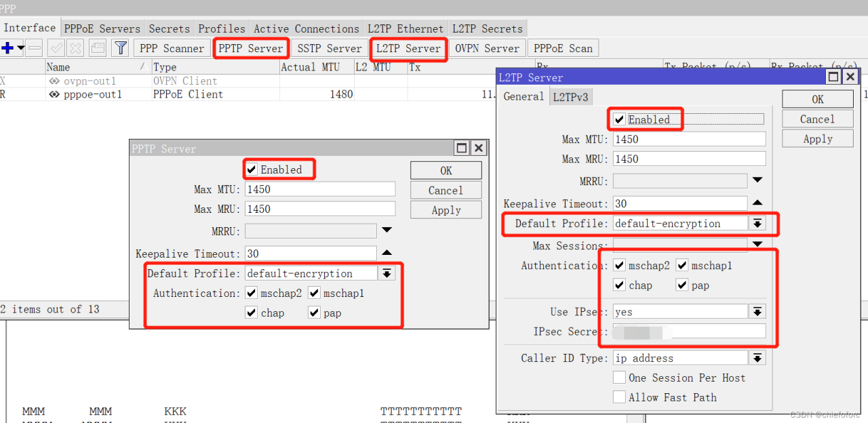Click the blue plus Add icon
The image size is (868, 423).
point(7,48)
